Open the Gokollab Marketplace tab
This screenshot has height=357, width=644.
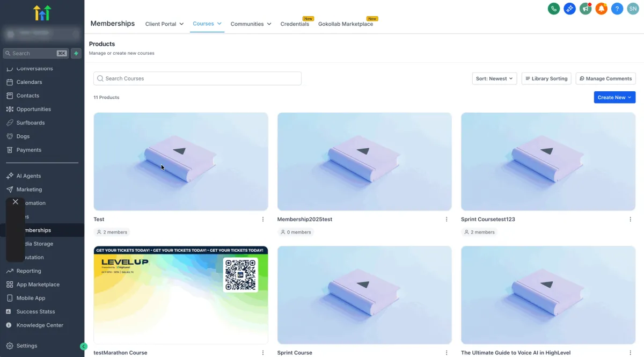(x=346, y=24)
